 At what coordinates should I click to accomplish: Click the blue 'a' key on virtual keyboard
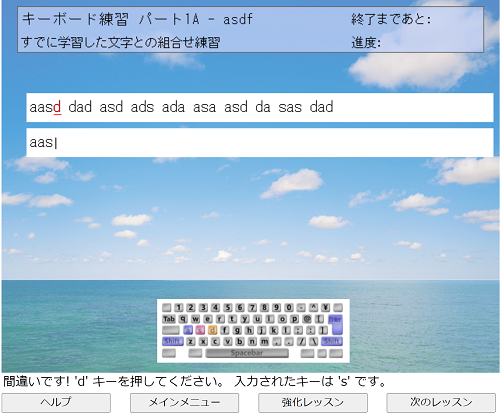pos(188,330)
